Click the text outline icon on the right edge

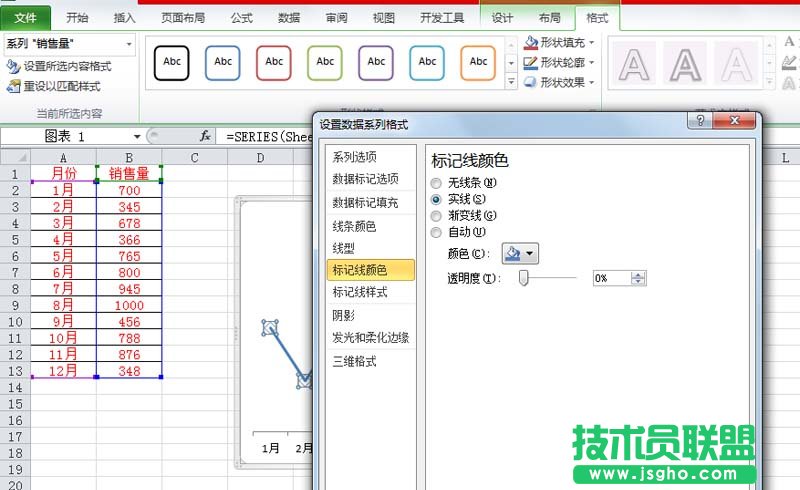[789, 62]
